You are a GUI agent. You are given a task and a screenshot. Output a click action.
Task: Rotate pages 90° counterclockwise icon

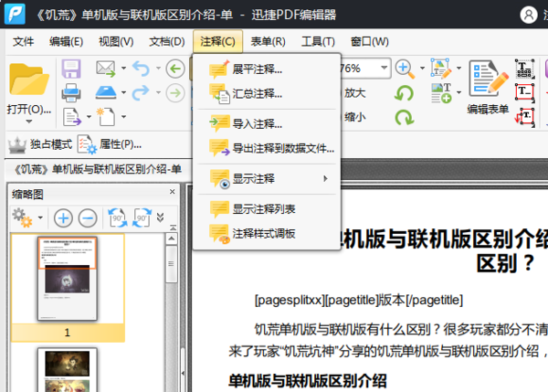pos(118,217)
